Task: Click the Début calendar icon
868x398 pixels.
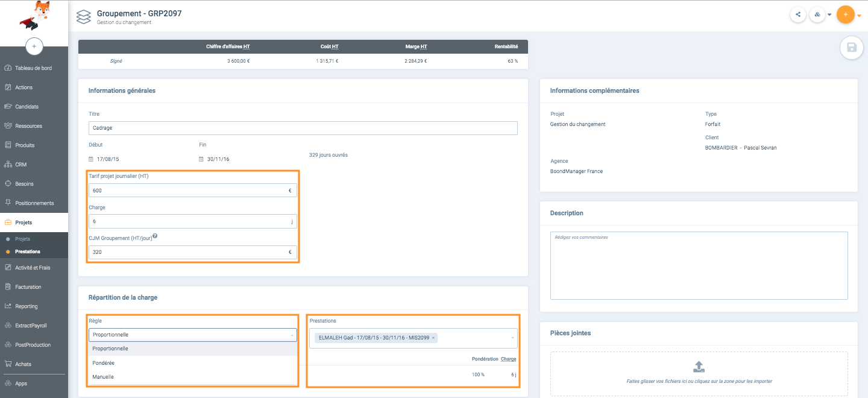Action: pyautogui.click(x=91, y=159)
